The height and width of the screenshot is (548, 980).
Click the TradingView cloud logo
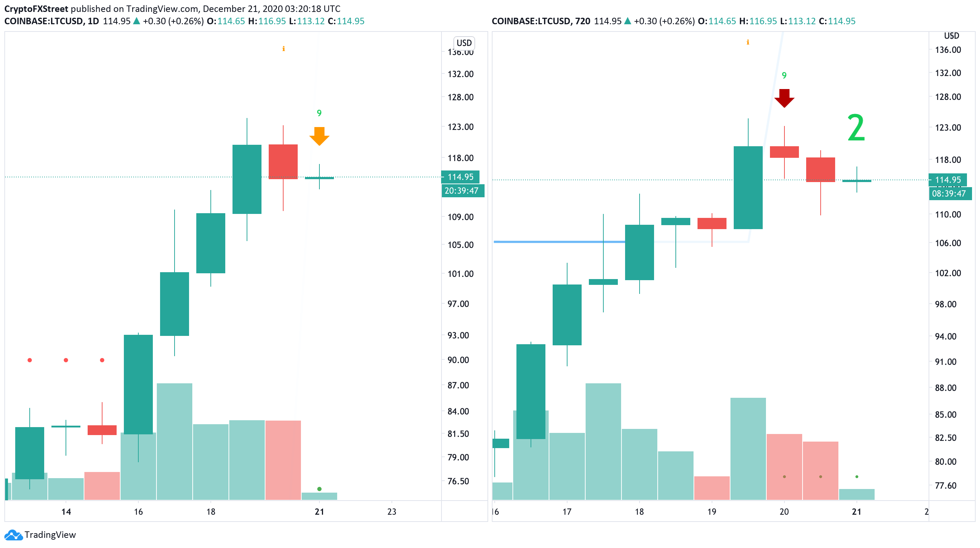[x=13, y=534]
